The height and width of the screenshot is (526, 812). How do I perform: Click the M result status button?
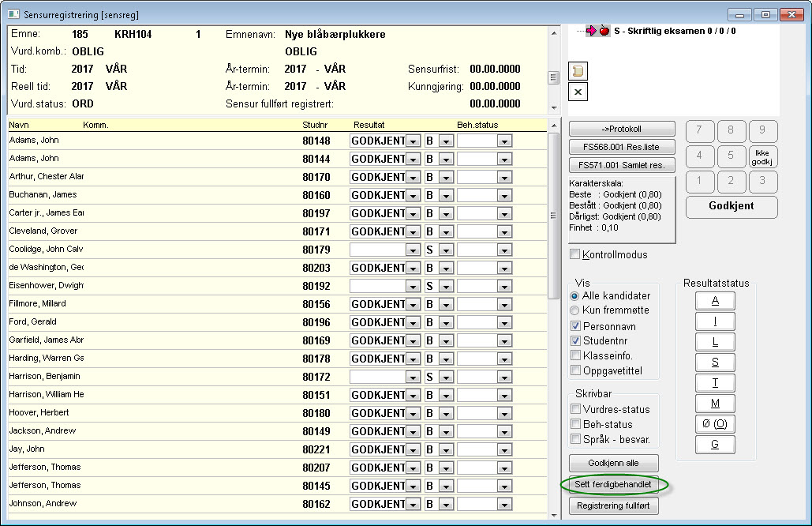coord(715,404)
